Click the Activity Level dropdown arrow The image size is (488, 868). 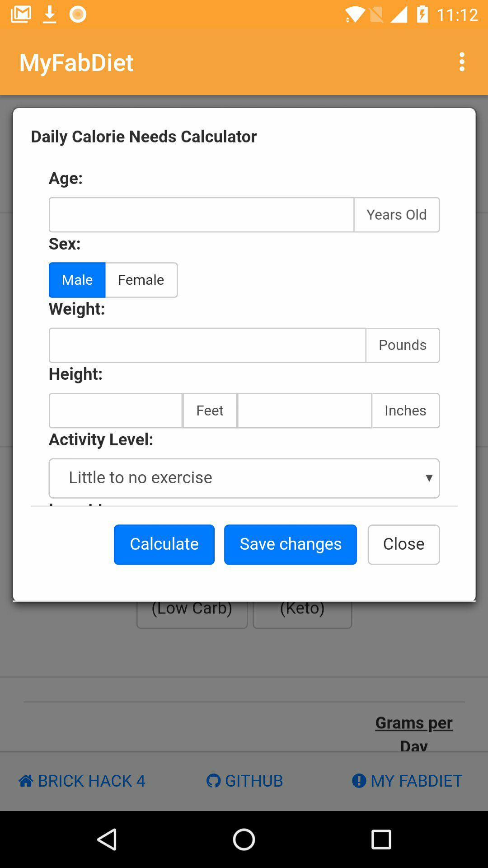[429, 478]
